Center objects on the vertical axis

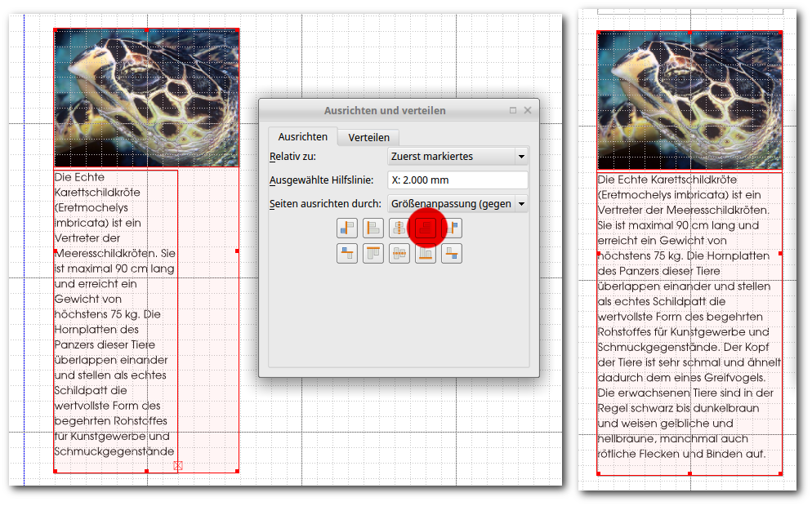click(399, 228)
